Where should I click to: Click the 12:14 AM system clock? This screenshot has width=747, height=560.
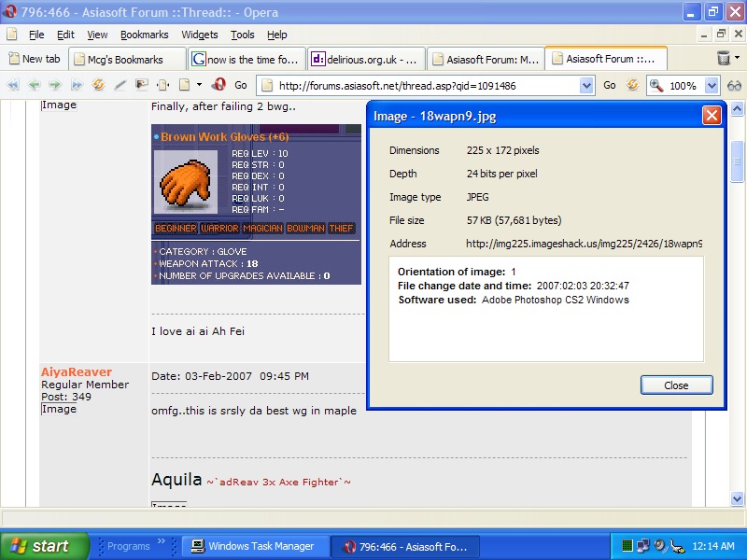coord(713,546)
